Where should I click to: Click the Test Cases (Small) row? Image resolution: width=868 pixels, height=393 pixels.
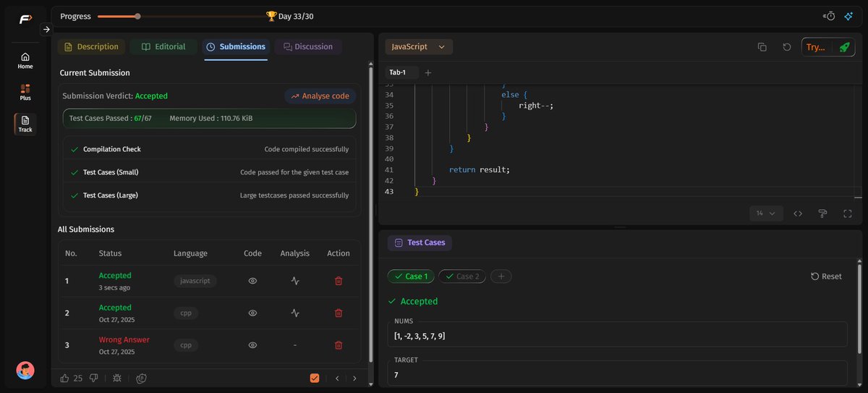coord(210,172)
